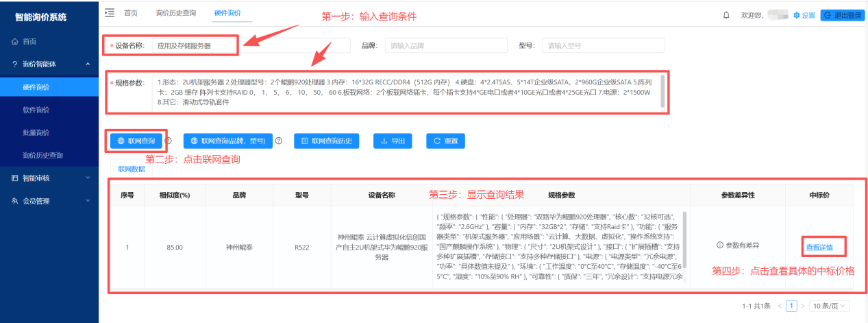The width and height of the screenshot is (868, 323).
Task: Collapse the 询价智能体 sidebar menu
Action: point(88,64)
